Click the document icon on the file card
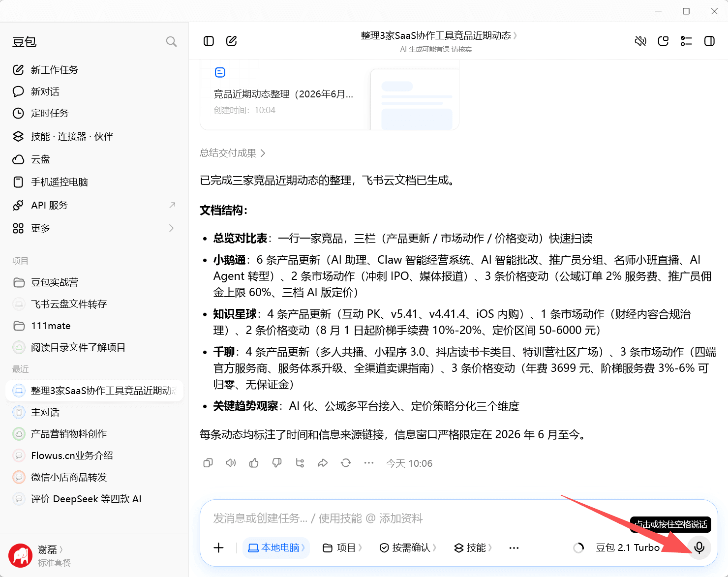Viewport: 728px width, 577px height. (x=220, y=72)
